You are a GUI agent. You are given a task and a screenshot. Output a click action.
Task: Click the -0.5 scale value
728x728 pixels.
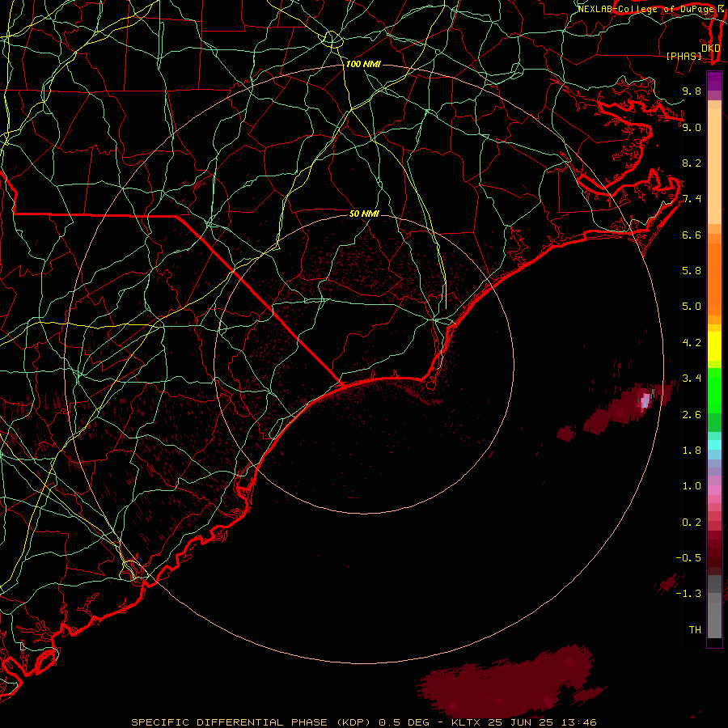(688, 558)
